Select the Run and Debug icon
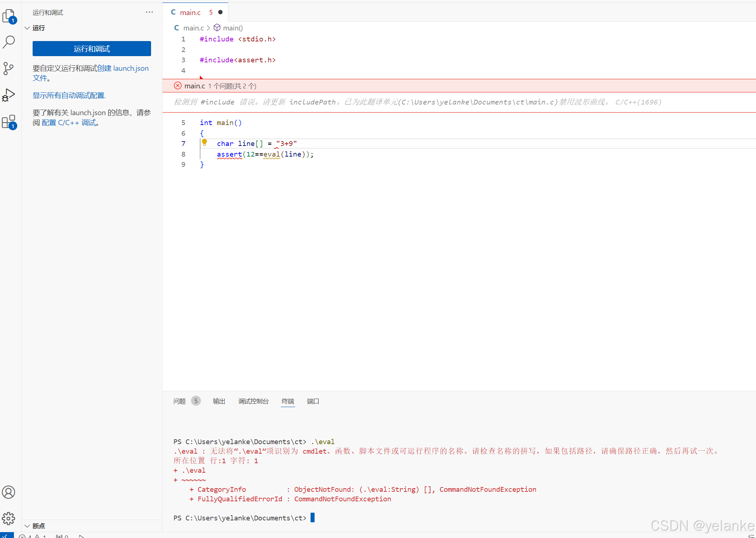The width and height of the screenshot is (756, 538). [9, 95]
